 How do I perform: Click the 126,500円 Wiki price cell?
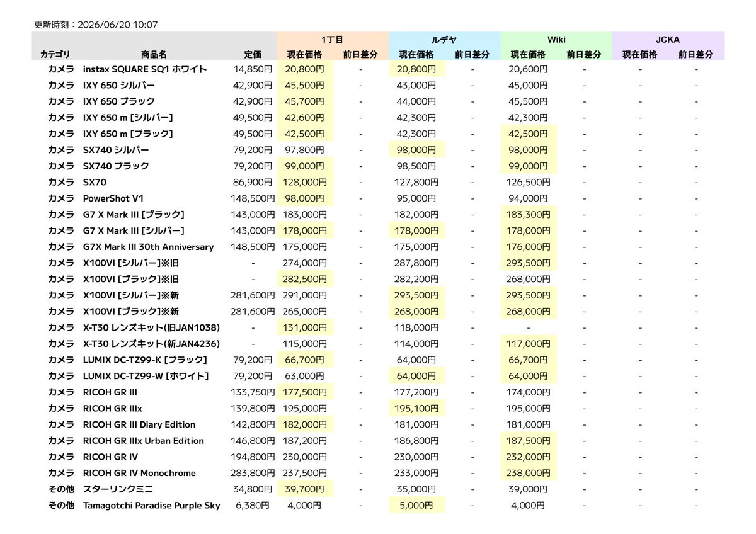click(x=529, y=182)
